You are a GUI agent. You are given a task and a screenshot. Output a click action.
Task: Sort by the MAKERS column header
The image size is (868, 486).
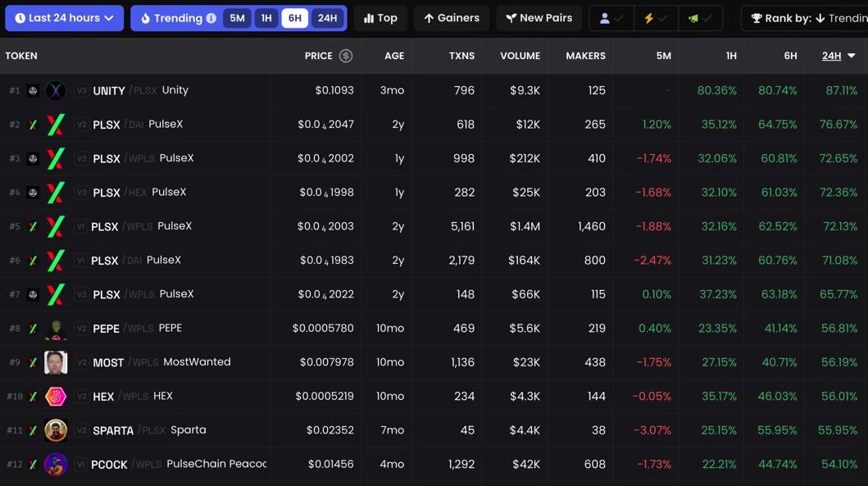coord(585,56)
